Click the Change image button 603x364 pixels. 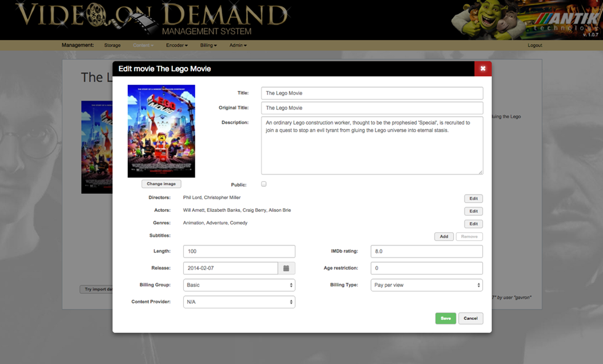[161, 184]
